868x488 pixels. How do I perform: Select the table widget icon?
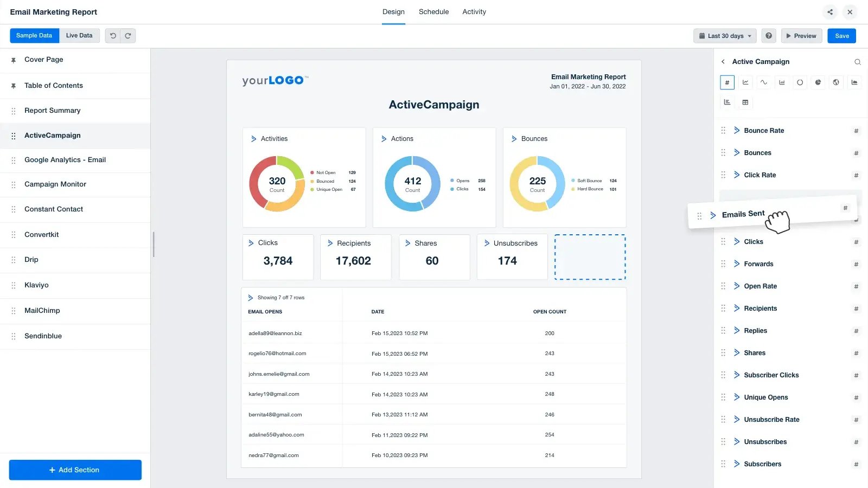(745, 102)
